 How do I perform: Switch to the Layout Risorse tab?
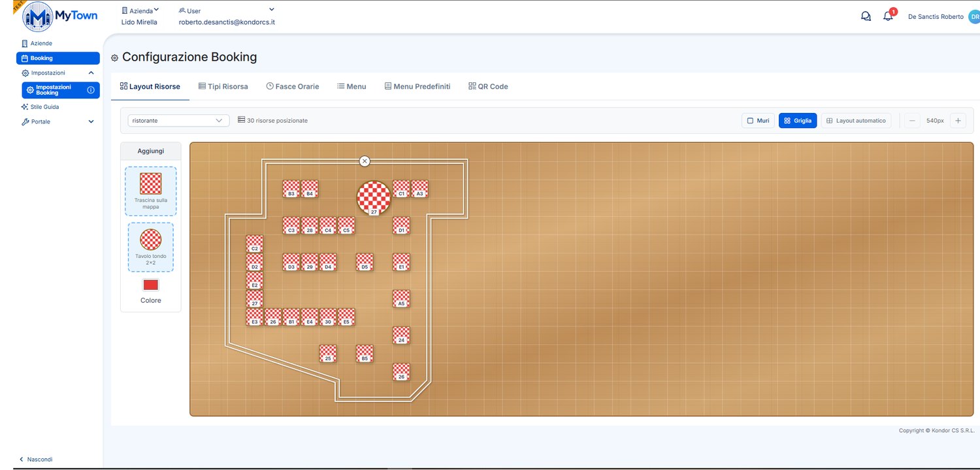[x=150, y=86]
